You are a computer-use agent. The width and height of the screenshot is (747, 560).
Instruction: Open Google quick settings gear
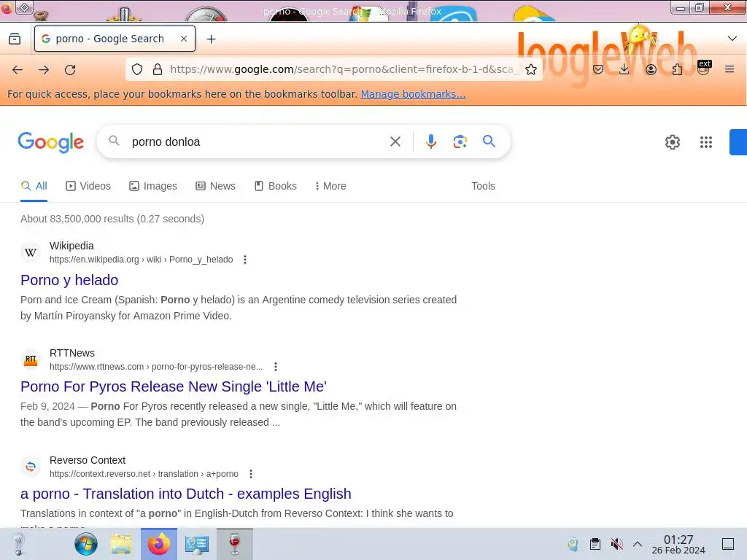(x=672, y=142)
